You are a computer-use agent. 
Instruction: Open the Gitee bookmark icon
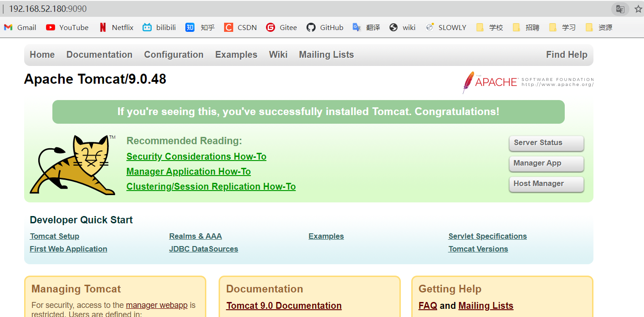(x=271, y=27)
